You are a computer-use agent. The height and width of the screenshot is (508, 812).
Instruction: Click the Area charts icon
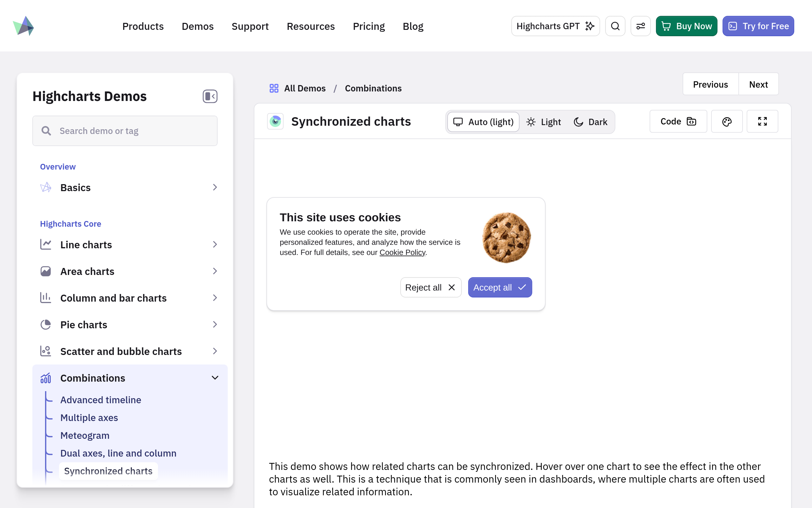(x=46, y=271)
